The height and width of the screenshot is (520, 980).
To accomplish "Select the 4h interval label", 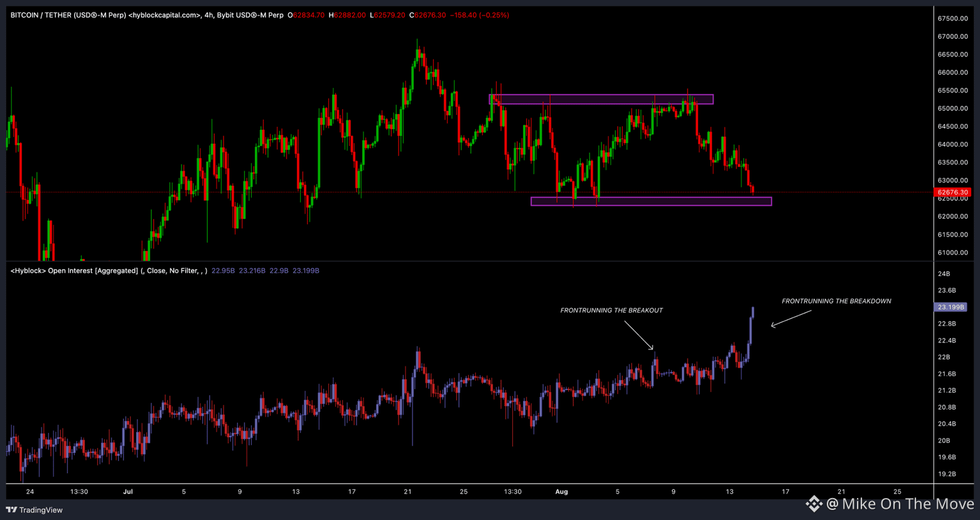I will (x=208, y=15).
